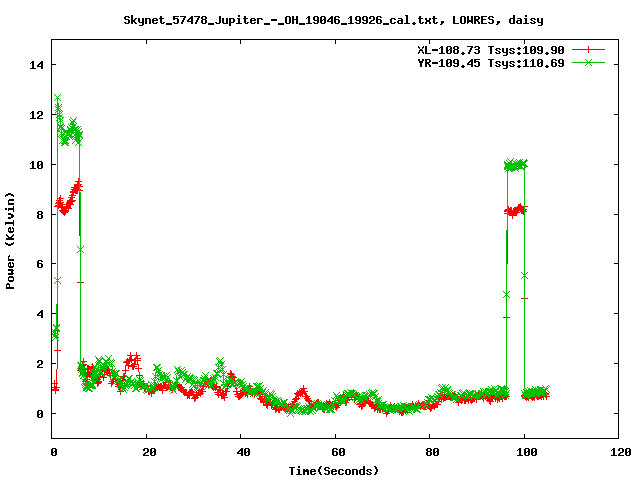Click the red XL legend line sample
640x480 pixels.
click(x=588, y=50)
